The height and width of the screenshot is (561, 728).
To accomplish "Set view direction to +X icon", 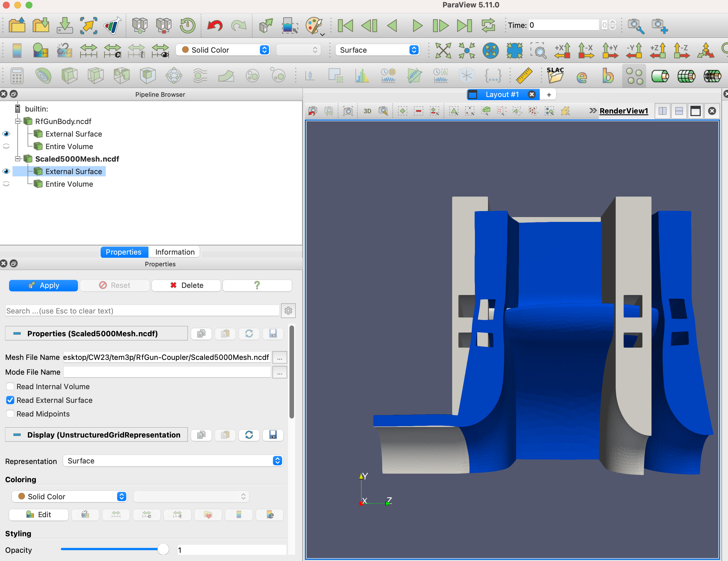I will click(x=562, y=50).
